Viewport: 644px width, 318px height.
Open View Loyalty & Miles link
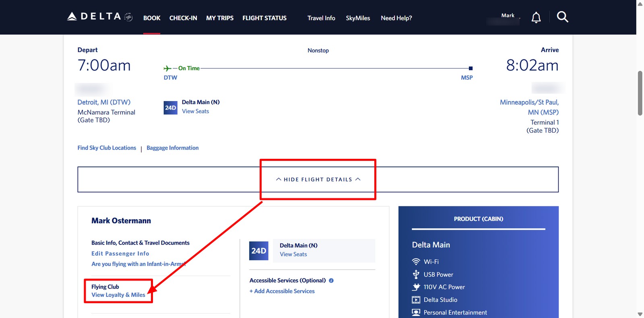click(118, 295)
